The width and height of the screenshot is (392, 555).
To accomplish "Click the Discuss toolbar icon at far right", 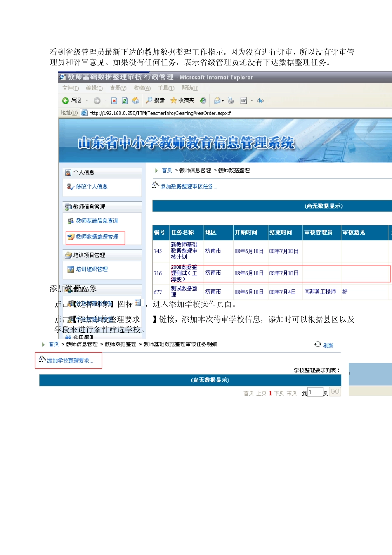I will (x=260, y=100).
